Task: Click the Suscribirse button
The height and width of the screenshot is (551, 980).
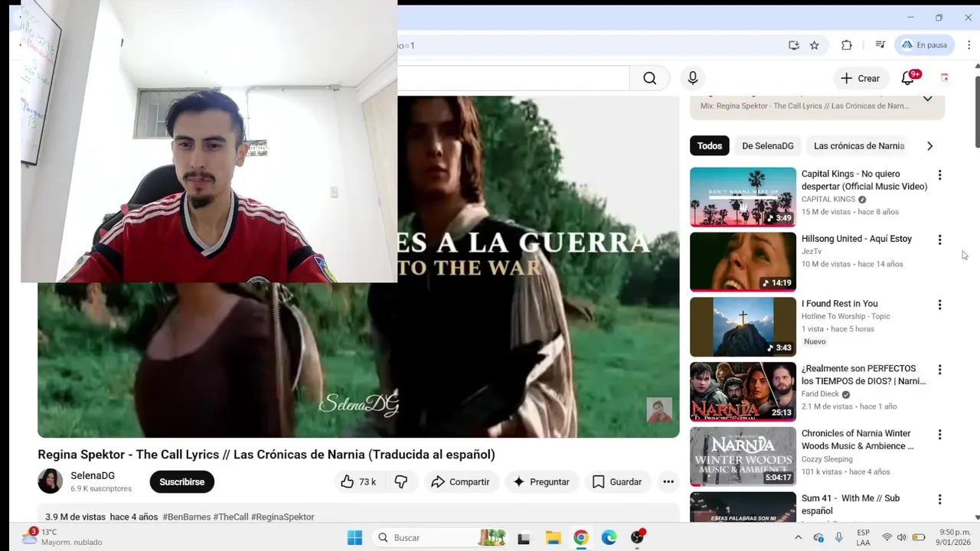Action: point(182,481)
